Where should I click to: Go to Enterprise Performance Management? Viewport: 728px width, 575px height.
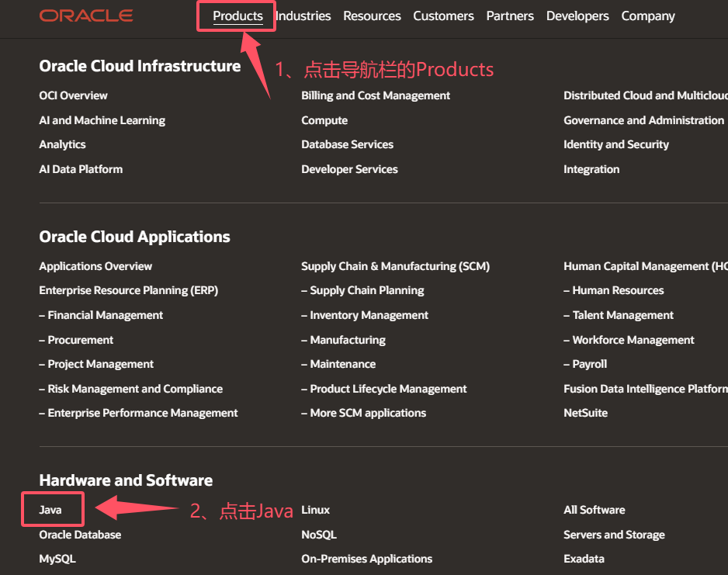[x=138, y=413]
